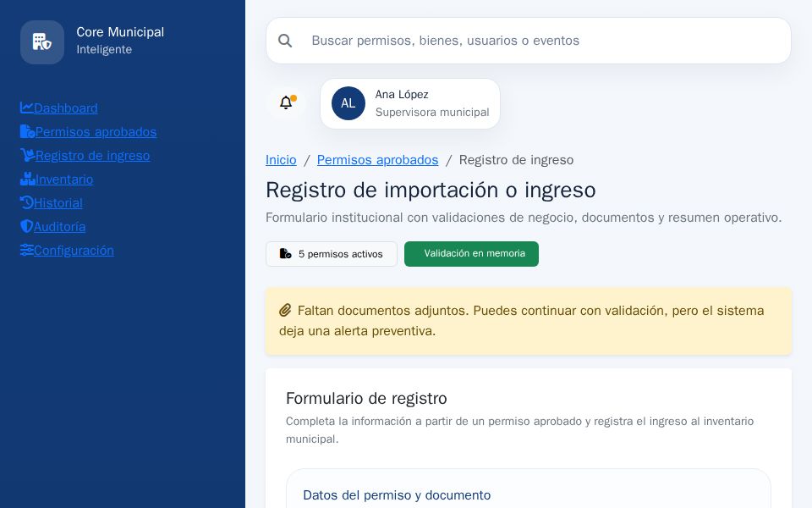Click the 'Registro de ingreso' breadcrumb text

coord(516,160)
